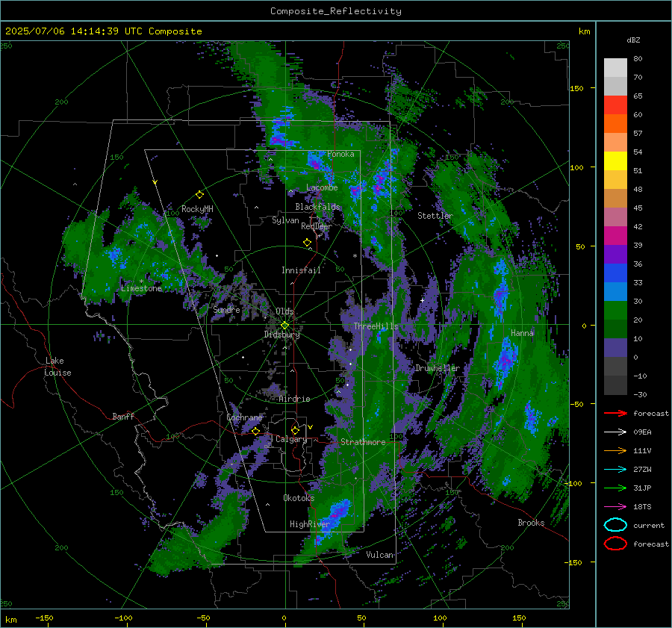Screen dimensions: 672x628
Task: Click the red forecast arrow in legend
Action: pyautogui.click(x=615, y=413)
